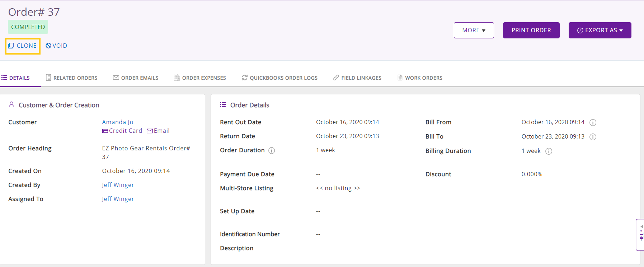Click the Order Duration value 1 week
This screenshot has width=644, height=267.
pyautogui.click(x=325, y=150)
